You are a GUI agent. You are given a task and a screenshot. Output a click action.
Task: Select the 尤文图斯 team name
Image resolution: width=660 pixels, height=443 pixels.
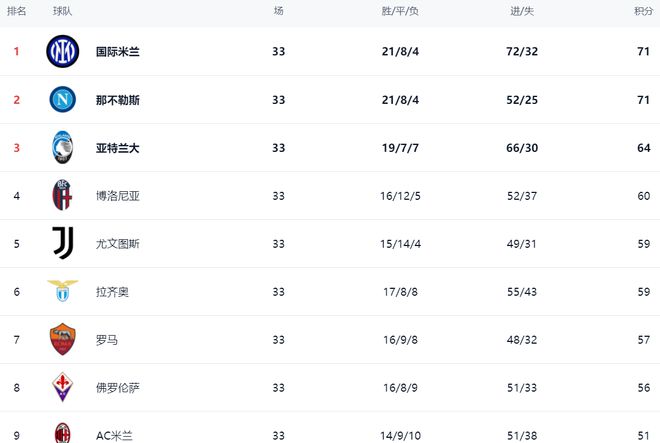(117, 244)
